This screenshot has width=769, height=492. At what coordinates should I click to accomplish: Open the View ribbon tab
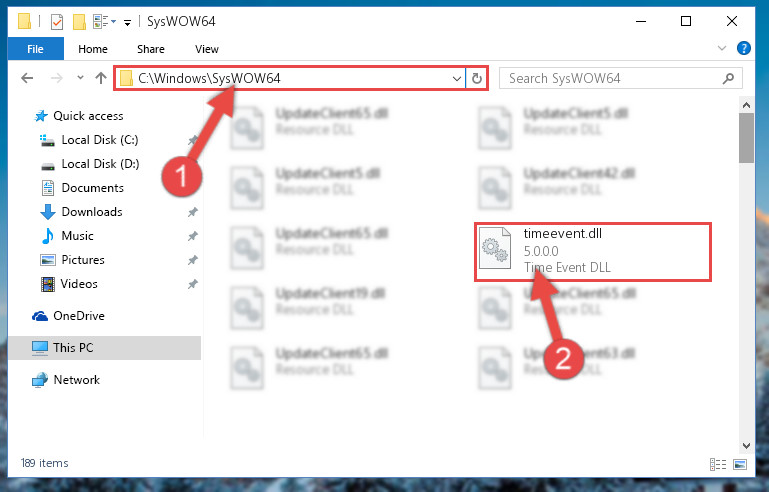click(206, 49)
